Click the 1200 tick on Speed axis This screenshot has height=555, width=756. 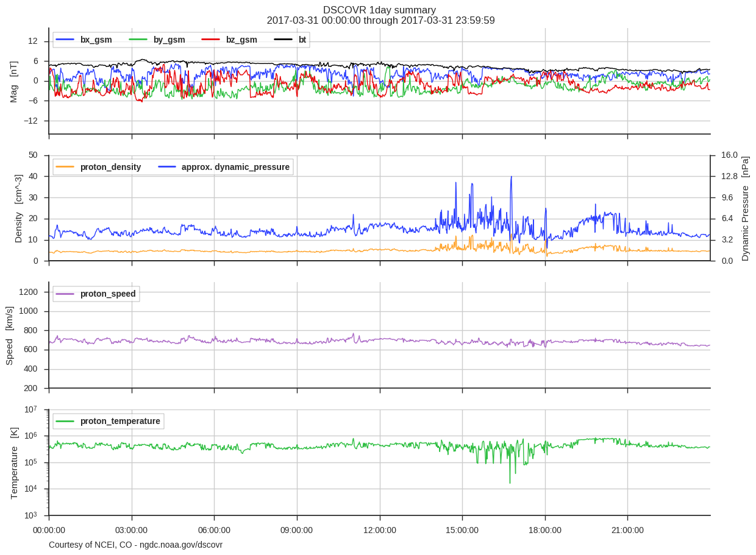[x=29, y=292]
